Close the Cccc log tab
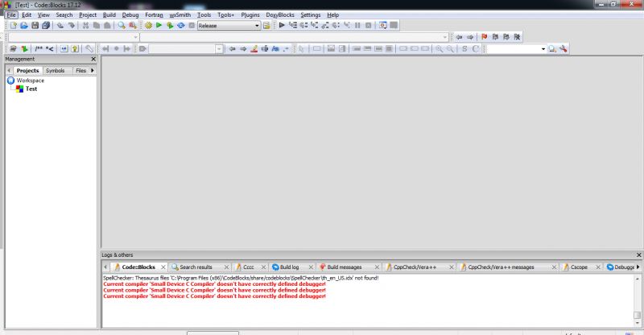The image size is (644, 335). (264, 267)
